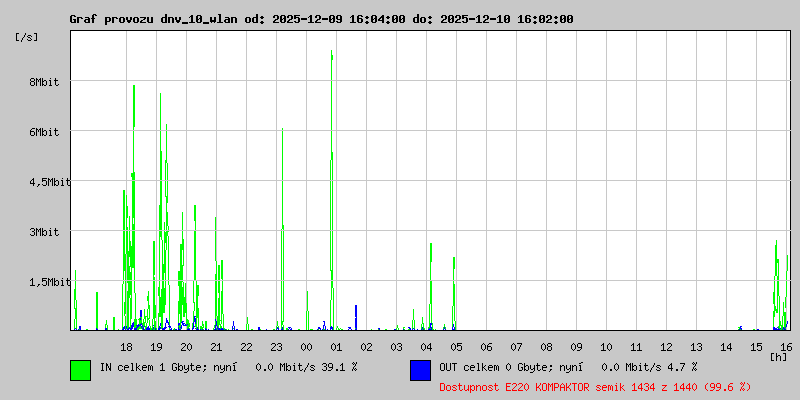Click hour label 13 on time axis
The width and height of the screenshot is (800, 400).
point(696,347)
